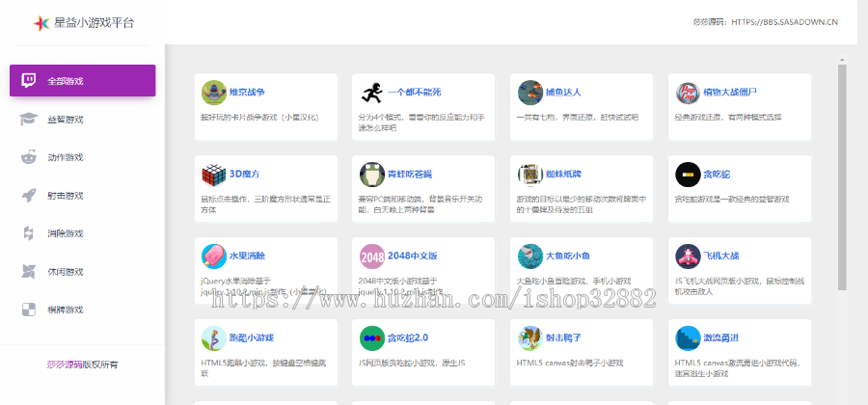The image size is (868, 405).
Task: Click the blue stairs icon of 激流勇进
Action: (688, 338)
